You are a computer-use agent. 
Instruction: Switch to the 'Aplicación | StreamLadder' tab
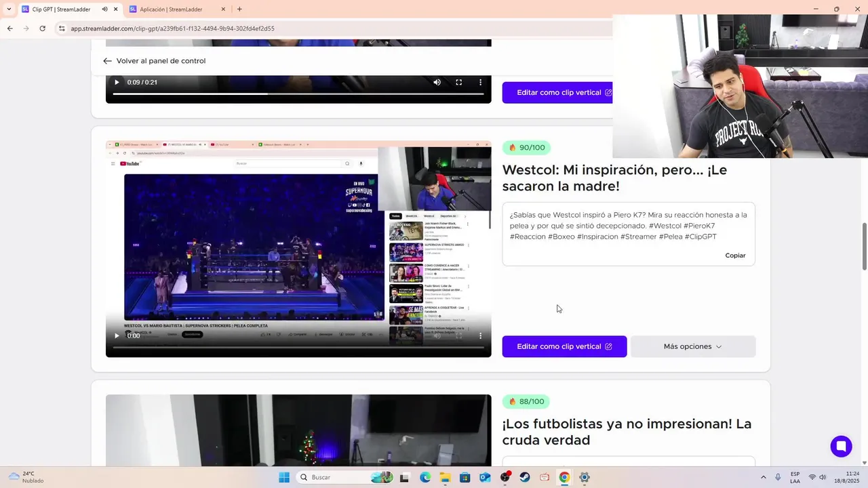[x=171, y=9]
